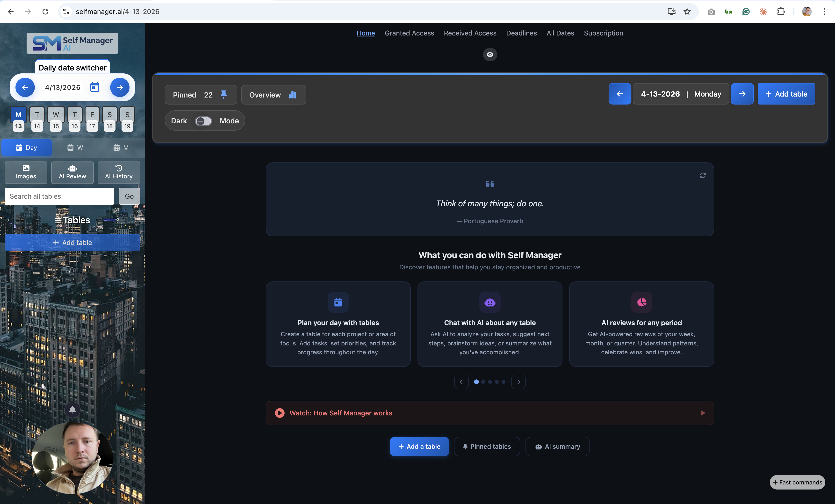Select the first carousel dot
Image resolution: width=835 pixels, height=504 pixels.
pyautogui.click(x=476, y=381)
